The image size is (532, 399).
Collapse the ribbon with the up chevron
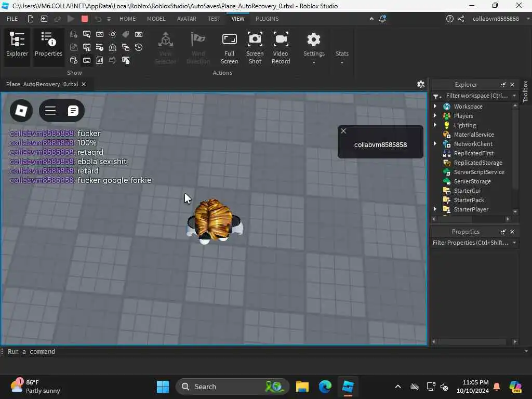coord(371,19)
